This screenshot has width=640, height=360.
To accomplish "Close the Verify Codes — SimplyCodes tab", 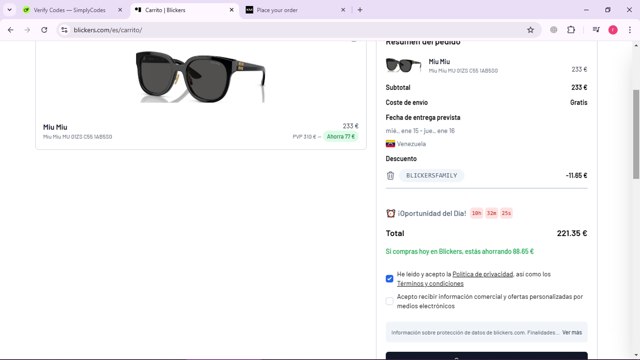I will (120, 10).
